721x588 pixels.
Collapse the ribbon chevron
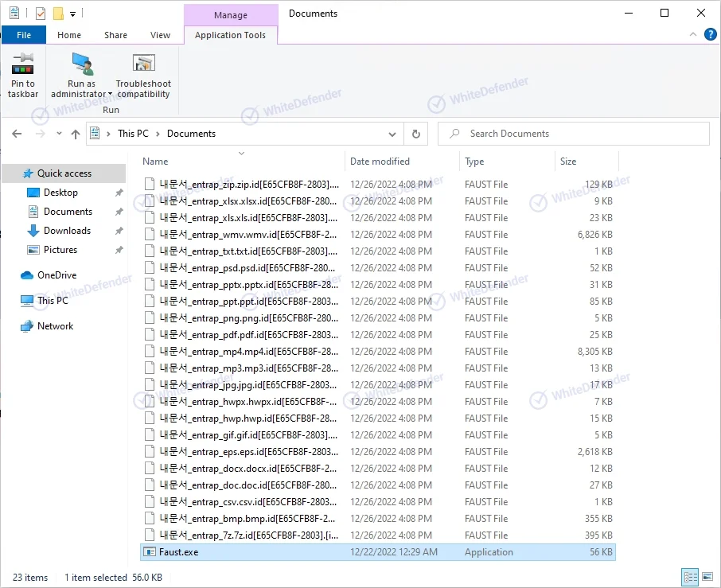tap(692, 35)
